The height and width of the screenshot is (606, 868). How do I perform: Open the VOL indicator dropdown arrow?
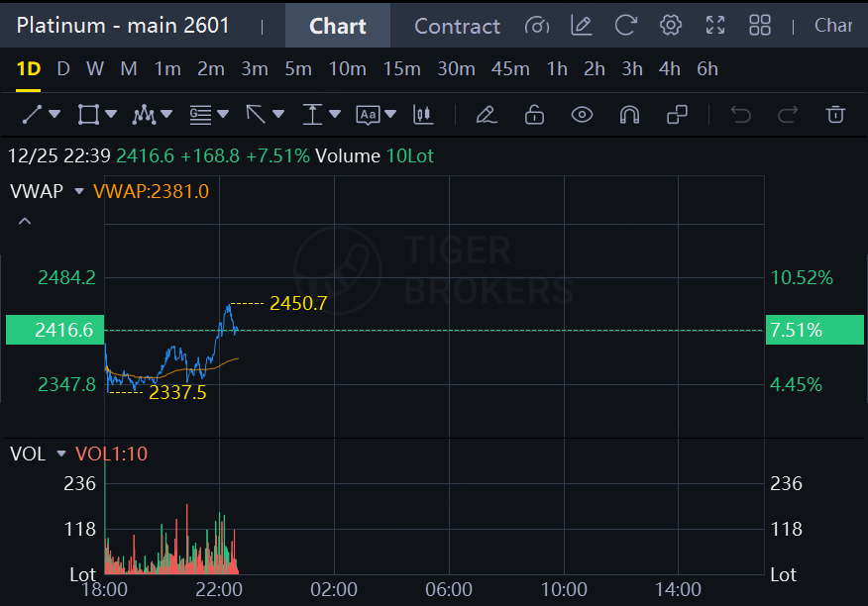pos(61,454)
